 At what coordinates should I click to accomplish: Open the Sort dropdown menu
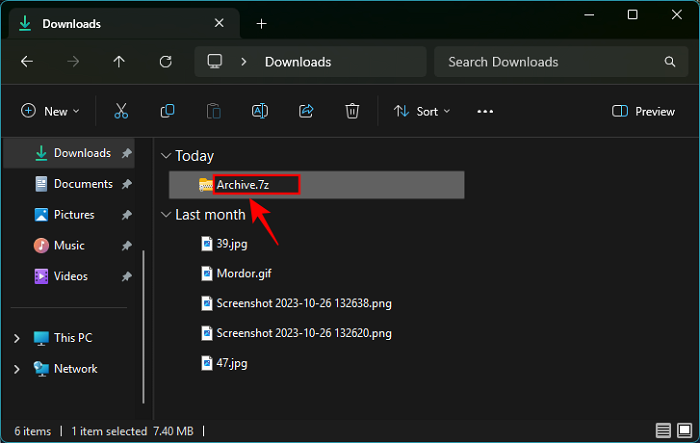422,111
